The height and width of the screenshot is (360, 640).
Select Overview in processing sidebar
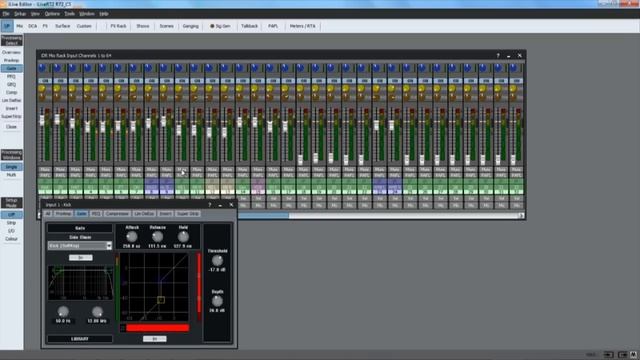click(x=11, y=53)
